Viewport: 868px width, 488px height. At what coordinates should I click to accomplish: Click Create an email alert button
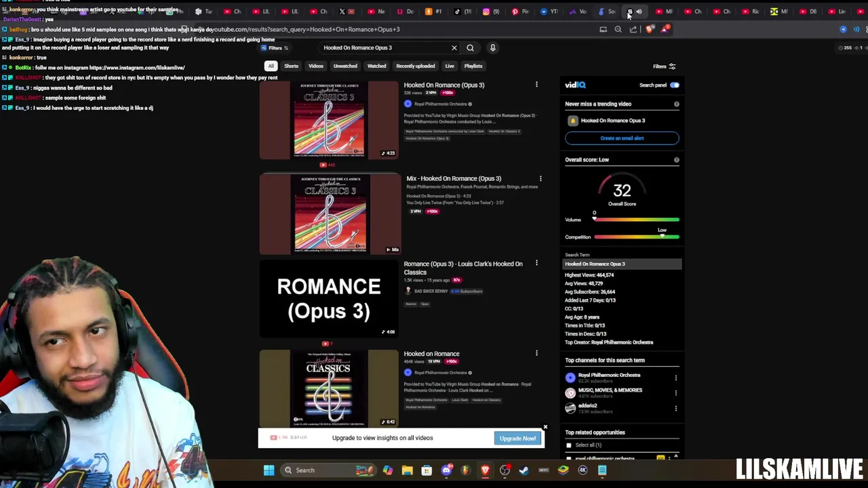[x=622, y=138]
